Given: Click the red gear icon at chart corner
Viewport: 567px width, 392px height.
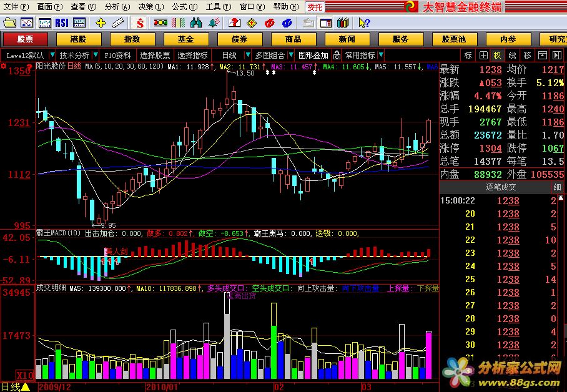Looking at the screenshot, I should point(3,66).
